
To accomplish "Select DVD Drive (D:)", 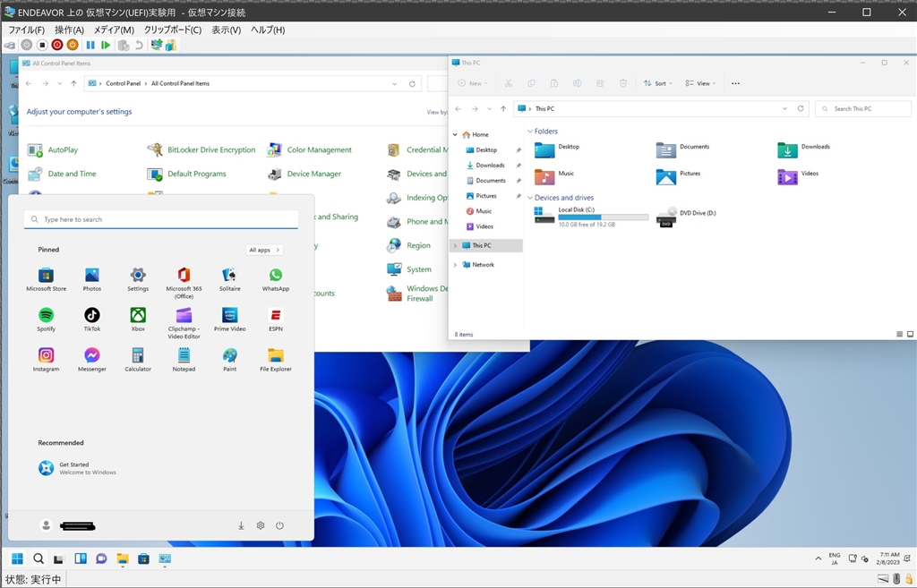I will click(x=687, y=216).
